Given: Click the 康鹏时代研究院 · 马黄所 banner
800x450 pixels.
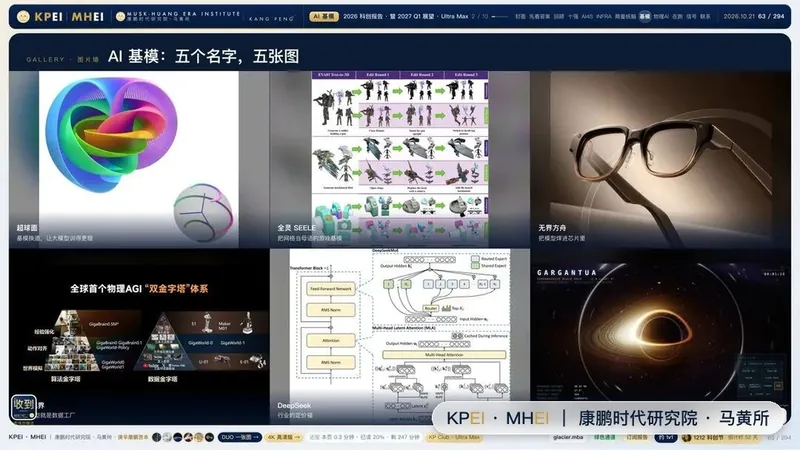Looking at the screenshot, I should tap(608, 418).
